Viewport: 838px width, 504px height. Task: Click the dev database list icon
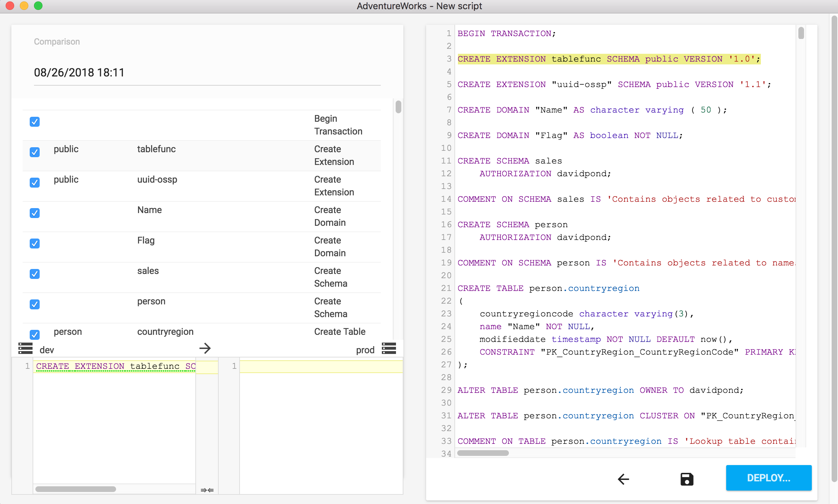coord(25,349)
